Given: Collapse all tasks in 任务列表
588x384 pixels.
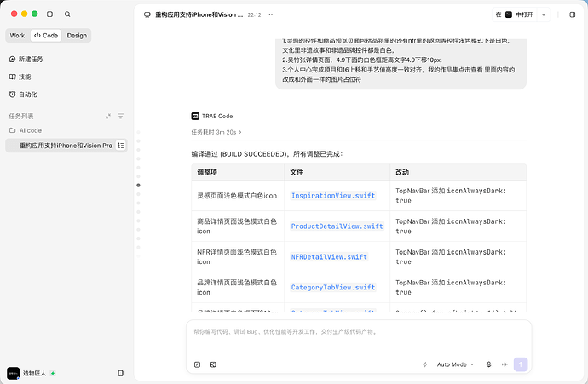Looking at the screenshot, I should click(108, 116).
